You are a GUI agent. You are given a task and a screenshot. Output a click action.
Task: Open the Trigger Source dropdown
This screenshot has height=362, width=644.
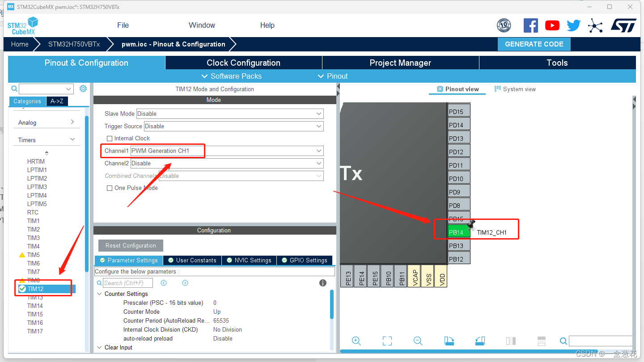click(233, 126)
